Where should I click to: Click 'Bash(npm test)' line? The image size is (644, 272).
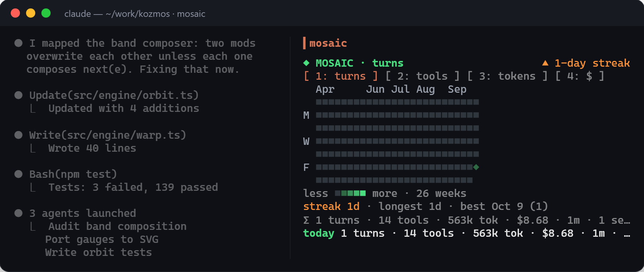[73, 174]
